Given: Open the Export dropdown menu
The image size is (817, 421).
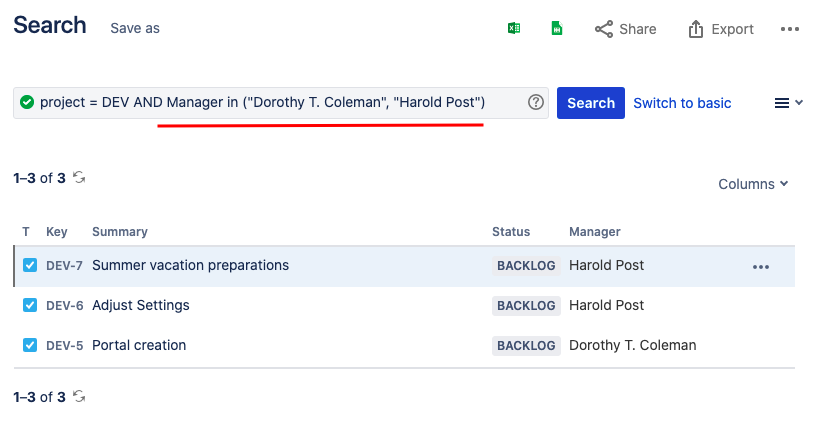Looking at the screenshot, I should pyautogui.click(x=721, y=29).
